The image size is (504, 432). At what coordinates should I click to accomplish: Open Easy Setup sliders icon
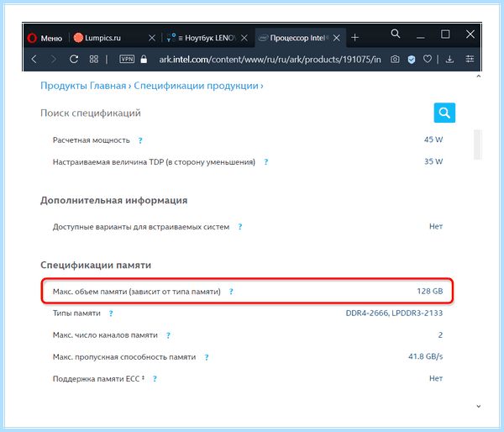(470, 59)
